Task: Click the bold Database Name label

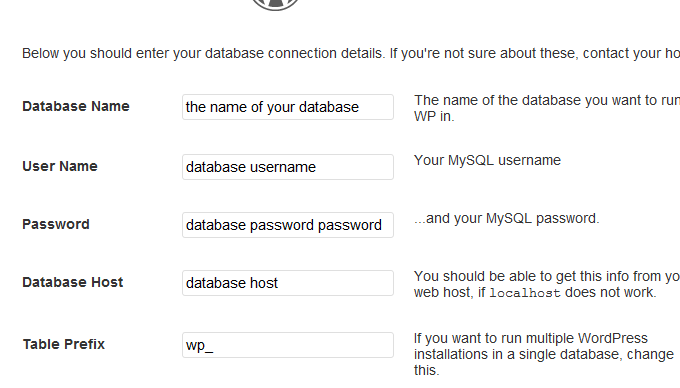Action: (76, 106)
